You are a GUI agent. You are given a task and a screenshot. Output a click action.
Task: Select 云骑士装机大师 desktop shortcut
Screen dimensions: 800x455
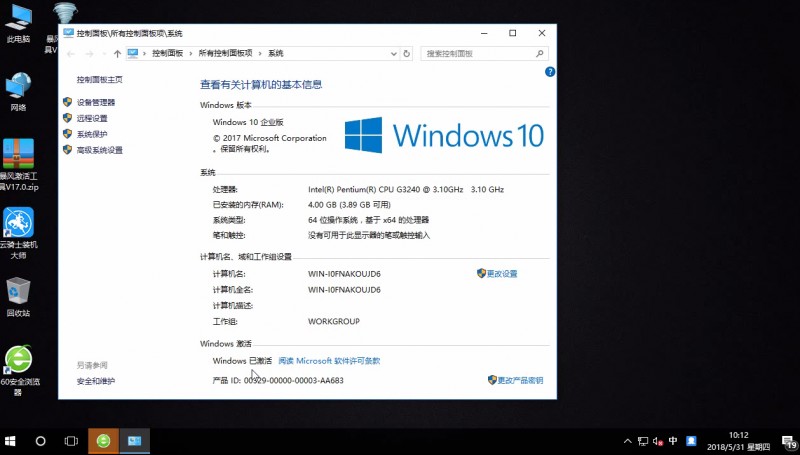(18, 233)
